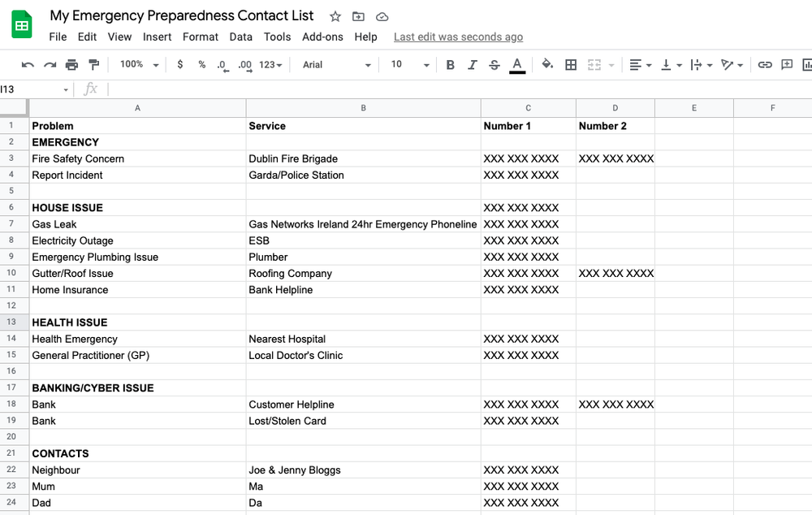
Task: Click the select-all corner box
Action: click(x=14, y=107)
